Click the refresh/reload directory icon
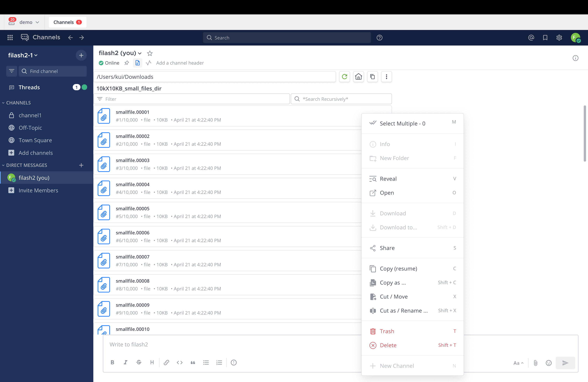The width and height of the screenshot is (588, 382). click(x=345, y=77)
